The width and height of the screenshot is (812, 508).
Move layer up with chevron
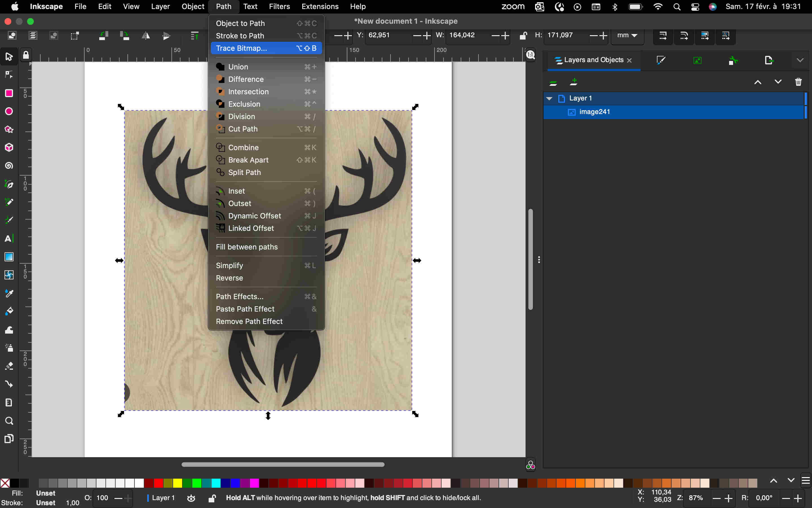(x=758, y=82)
